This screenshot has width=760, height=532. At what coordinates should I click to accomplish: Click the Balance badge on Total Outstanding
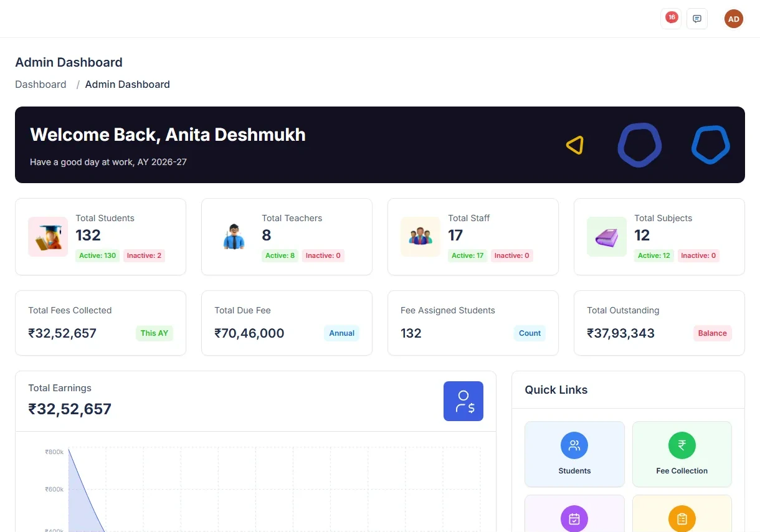(x=713, y=333)
